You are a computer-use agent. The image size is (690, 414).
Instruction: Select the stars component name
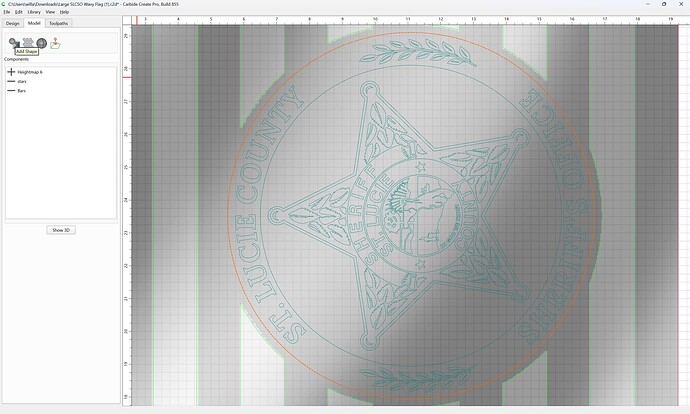(22, 81)
